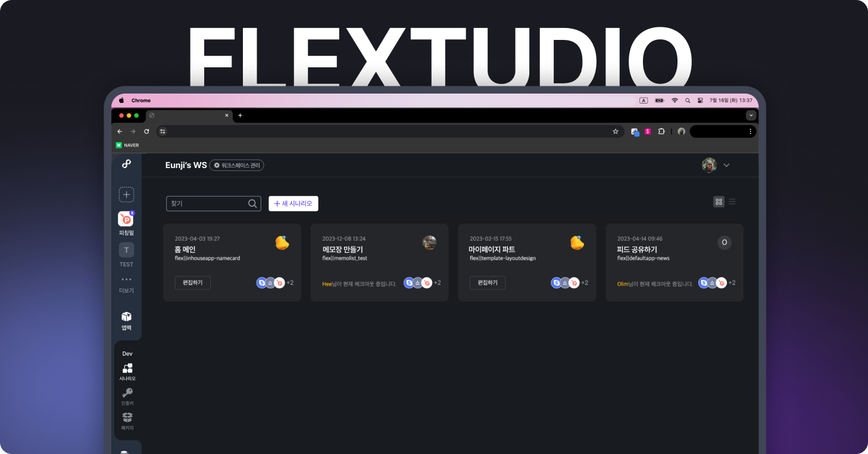Open the 홈 메인 scenario title
868x454 pixels.
185,249
